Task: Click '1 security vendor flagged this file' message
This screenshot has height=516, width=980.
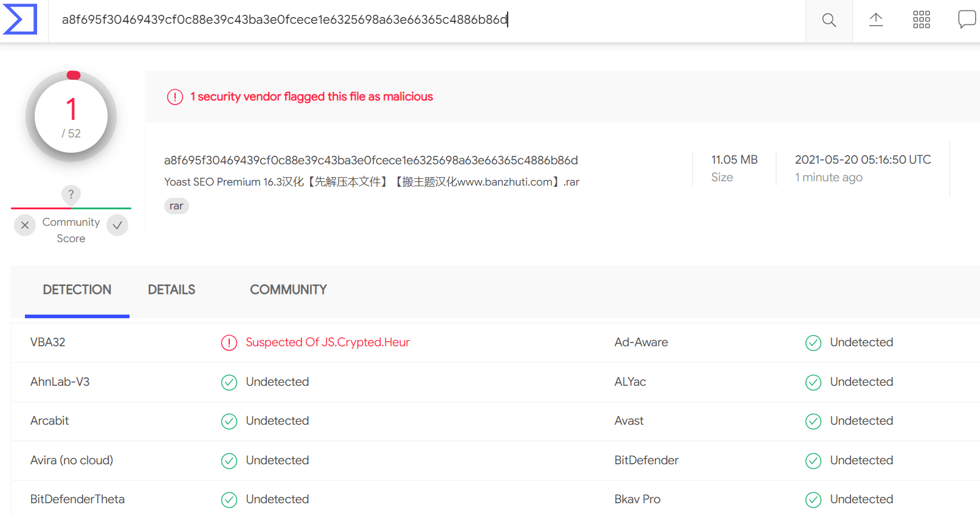Action: [311, 97]
